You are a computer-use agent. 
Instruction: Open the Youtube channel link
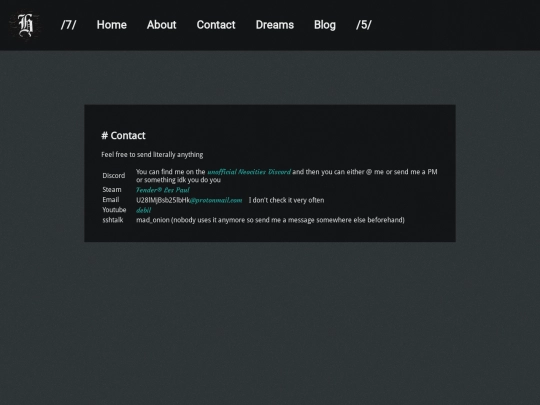coord(143,210)
